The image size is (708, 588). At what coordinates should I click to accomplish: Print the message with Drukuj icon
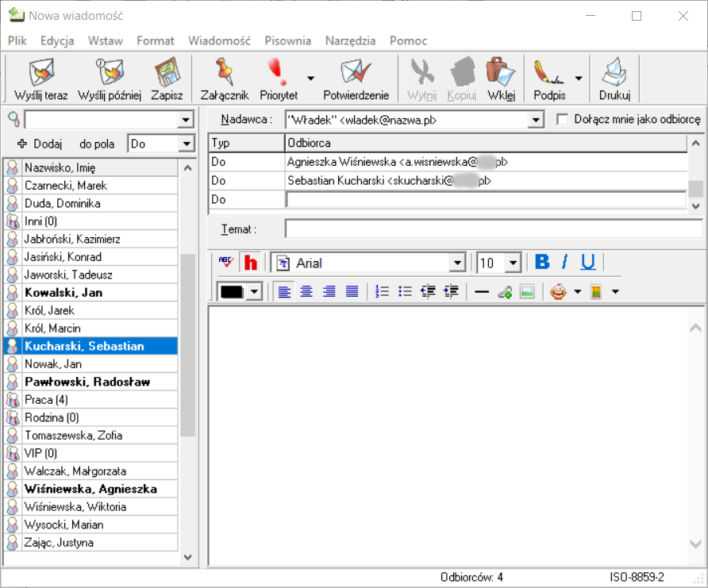click(x=614, y=72)
